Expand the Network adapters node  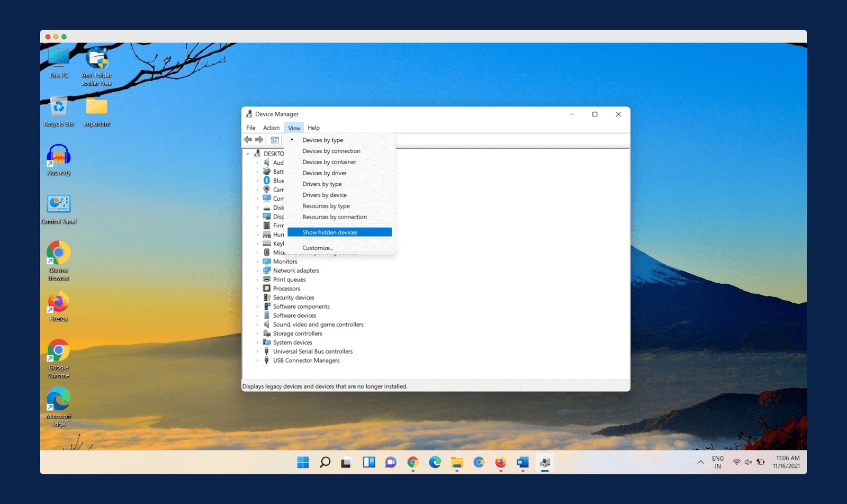point(258,271)
